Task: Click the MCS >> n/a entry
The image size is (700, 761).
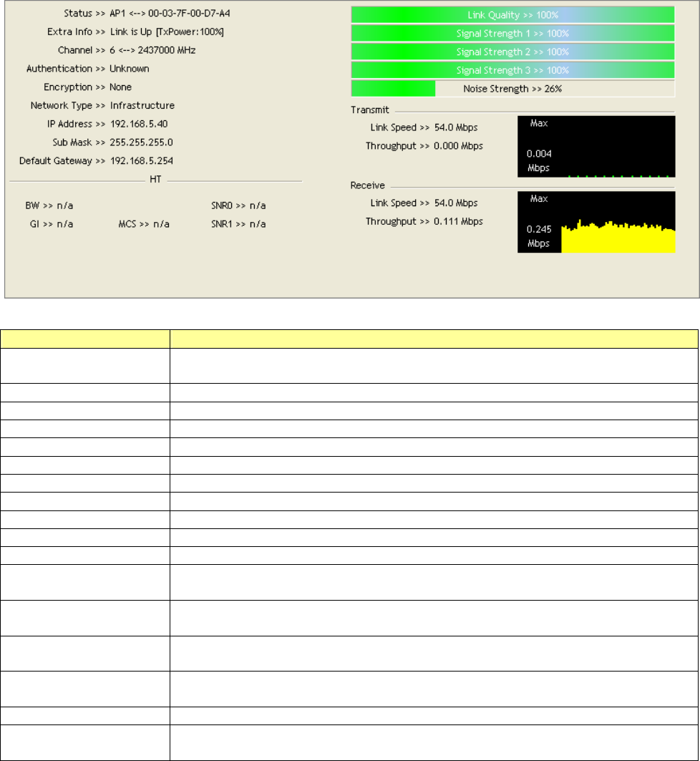Action: tap(144, 224)
